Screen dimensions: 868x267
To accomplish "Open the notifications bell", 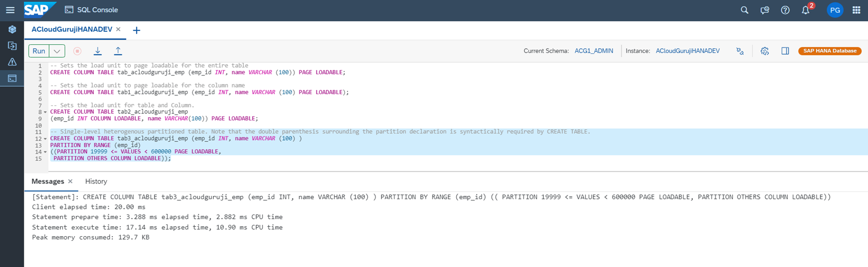I will (806, 10).
